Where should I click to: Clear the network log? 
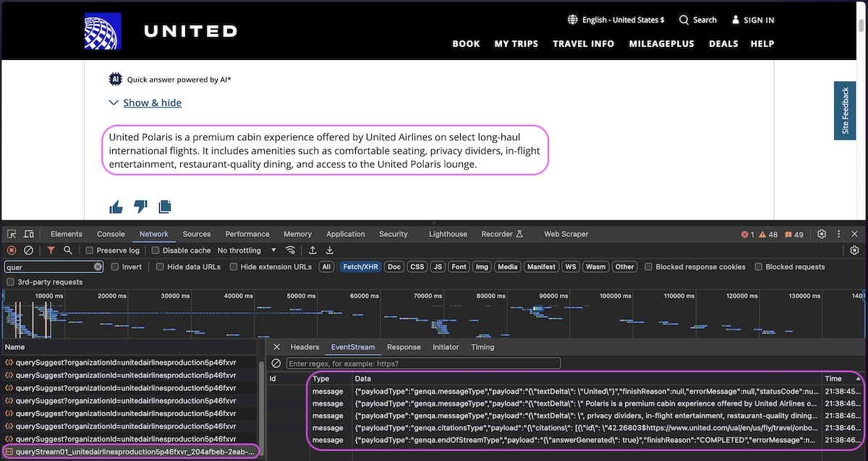coord(28,250)
